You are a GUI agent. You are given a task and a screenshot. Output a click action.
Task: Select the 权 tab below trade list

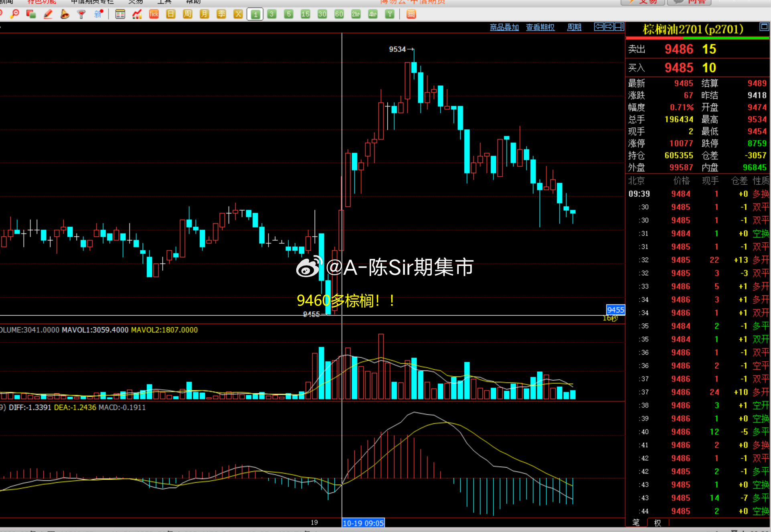(658, 523)
